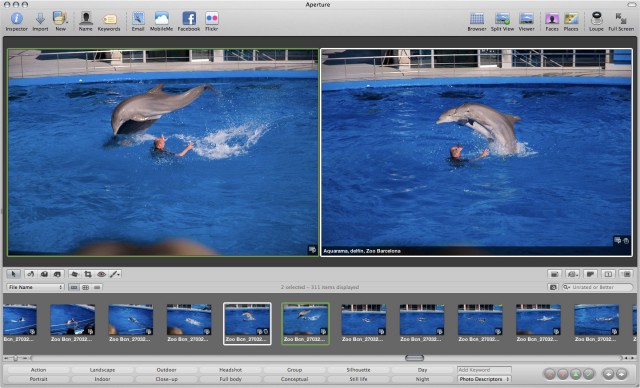Open the File Name sort pop-up
Screen dimensions: 640x388
35,287
